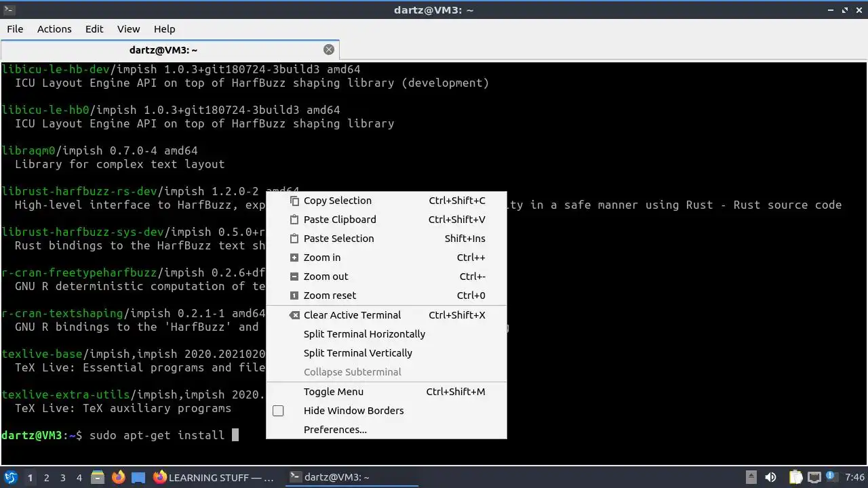Switch to workspace 1
Viewport: 868px width, 488px height.
30,478
